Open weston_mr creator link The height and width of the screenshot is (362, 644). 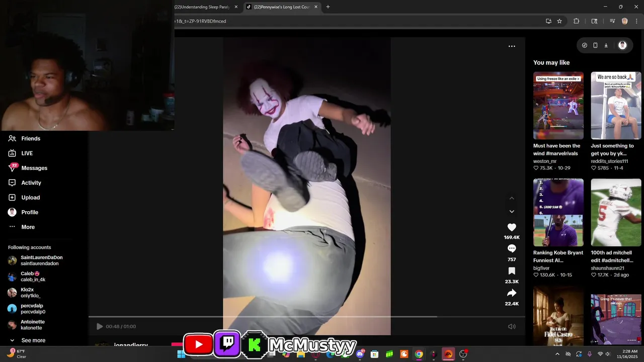click(545, 161)
